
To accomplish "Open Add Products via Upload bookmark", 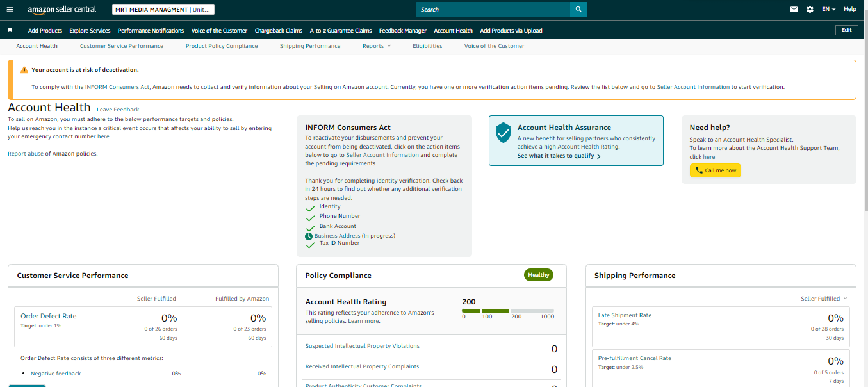I will tap(511, 31).
